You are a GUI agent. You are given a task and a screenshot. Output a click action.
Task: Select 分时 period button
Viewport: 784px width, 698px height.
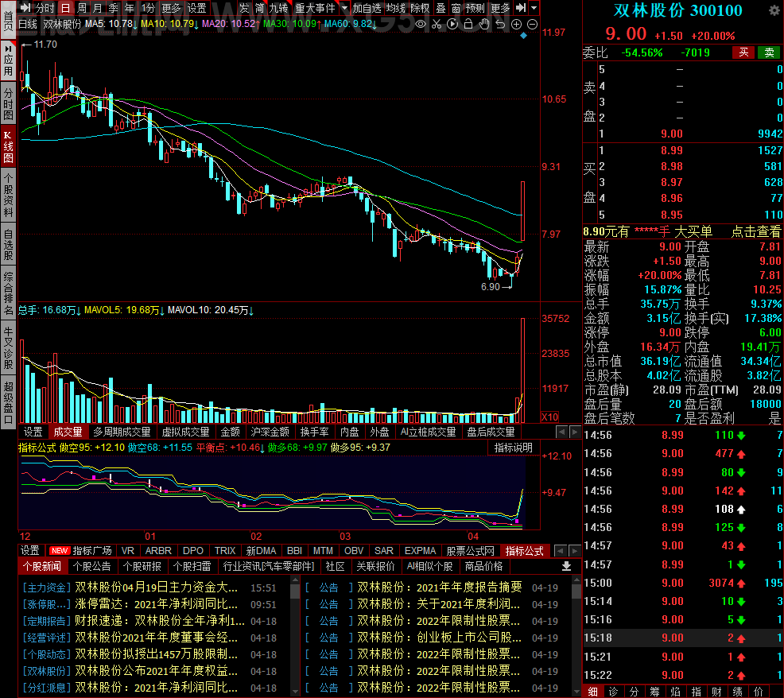click(45, 8)
